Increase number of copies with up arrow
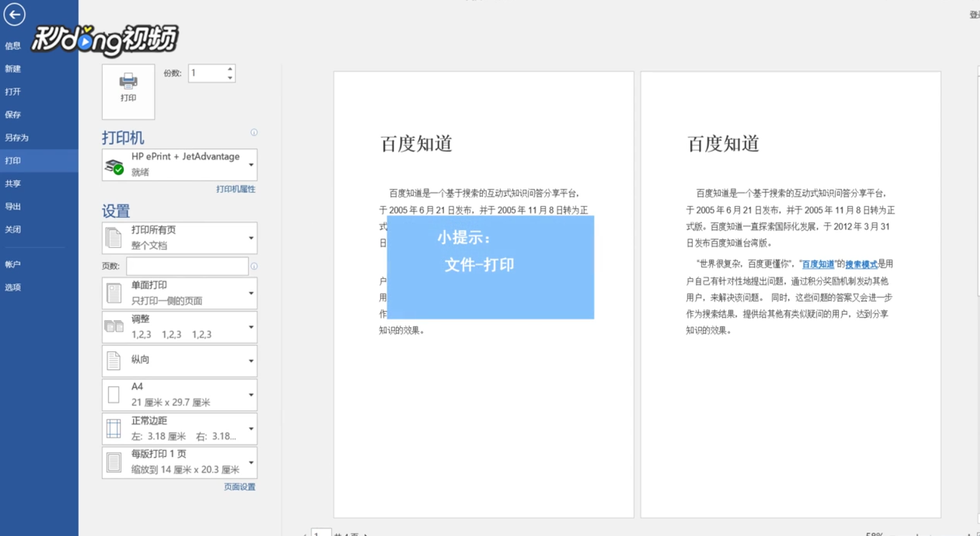Screen dimensions: 980x536 [x=230, y=69]
